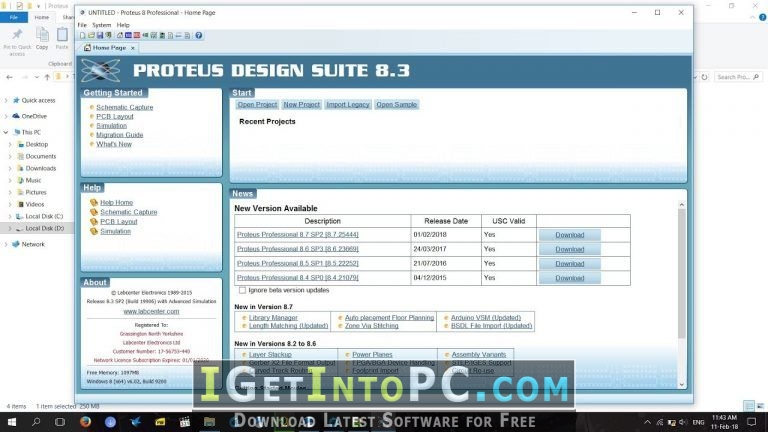Click File Explorer refresh icon
The image size is (768, 432).
(704, 77)
